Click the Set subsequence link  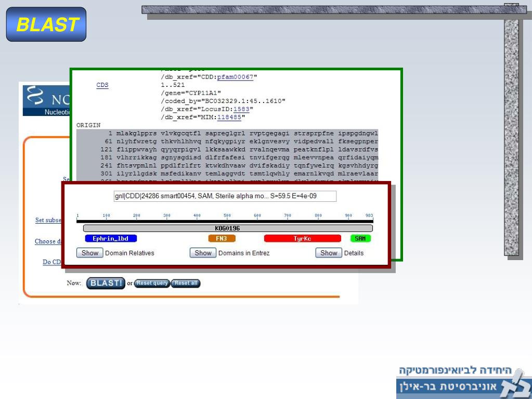tap(48, 220)
